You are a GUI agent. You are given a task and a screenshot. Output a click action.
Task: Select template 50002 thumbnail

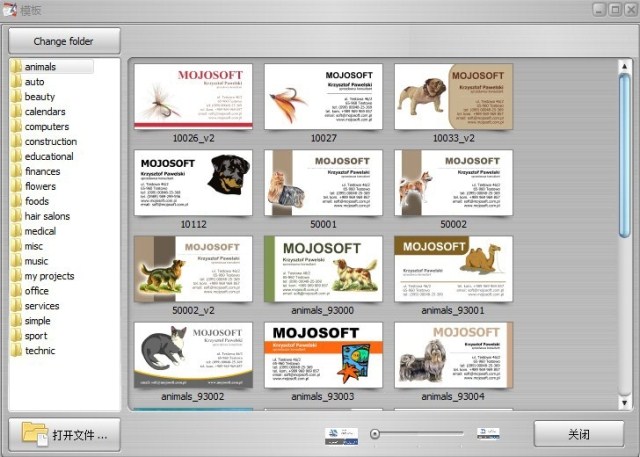pos(453,183)
